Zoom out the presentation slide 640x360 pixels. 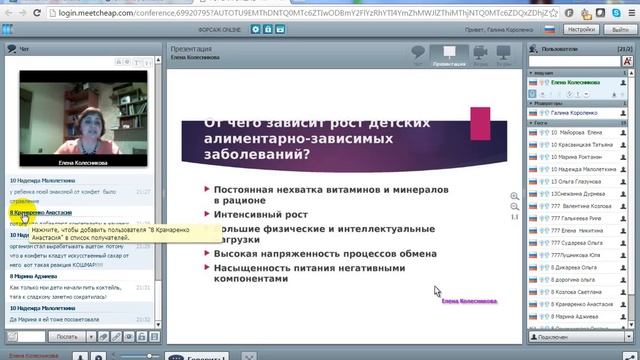pyautogui.click(x=514, y=207)
